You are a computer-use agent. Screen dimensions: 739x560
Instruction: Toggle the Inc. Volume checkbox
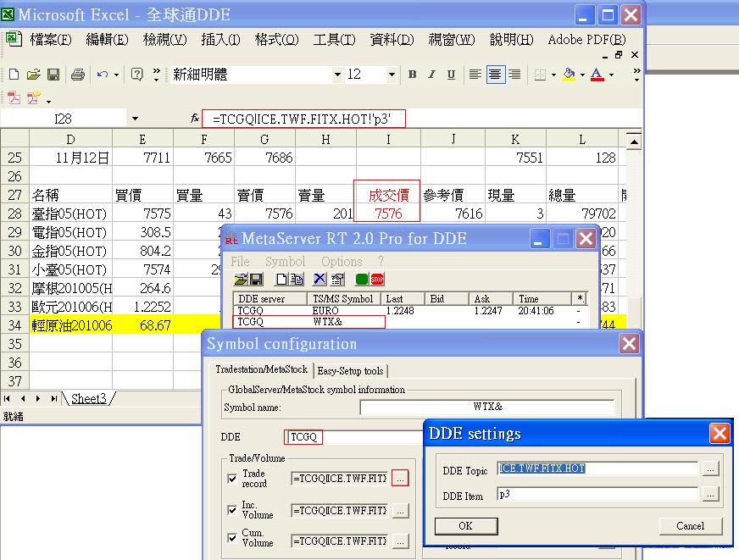click(232, 510)
